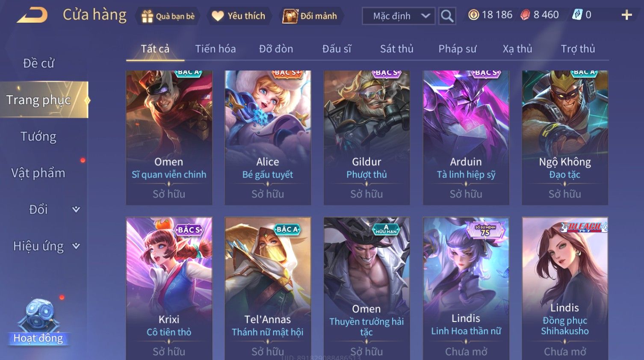
Task: Expand the Đổi sidebar menu
Action: coord(44,210)
